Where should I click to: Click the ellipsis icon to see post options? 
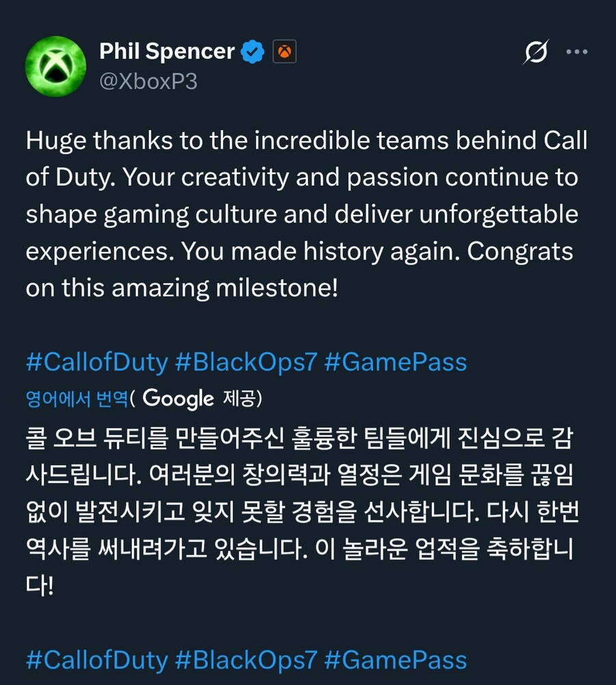(x=578, y=51)
